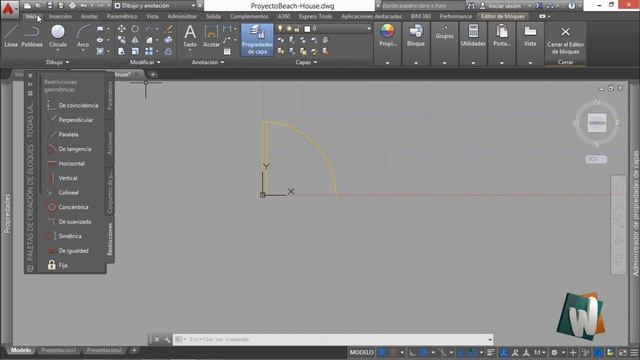
Task: Select the Array (Matriz) tool in Modificar
Action: (149, 51)
